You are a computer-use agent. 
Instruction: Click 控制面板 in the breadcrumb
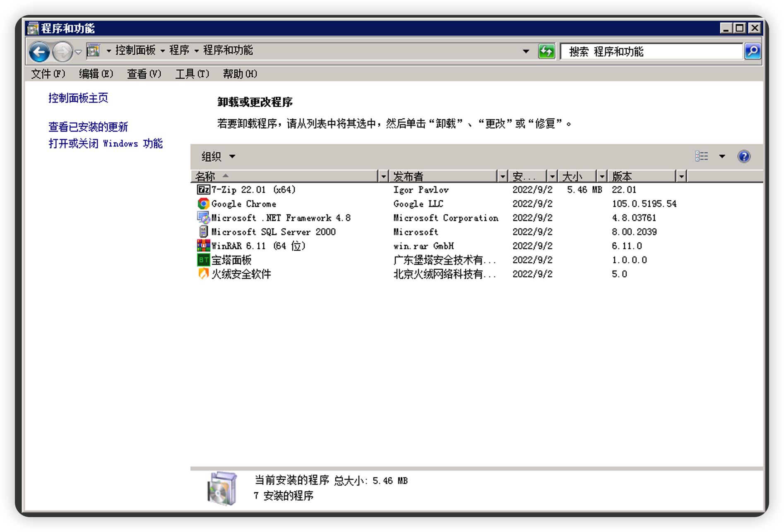(135, 50)
